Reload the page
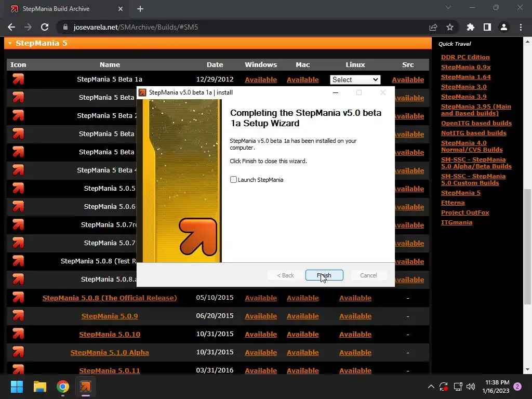 pyautogui.click(x=45, y=27)
